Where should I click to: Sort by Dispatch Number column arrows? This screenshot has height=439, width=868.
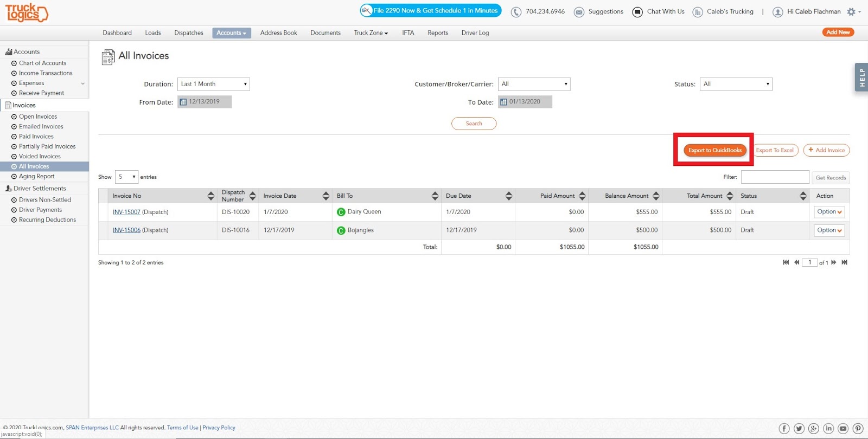252,196
